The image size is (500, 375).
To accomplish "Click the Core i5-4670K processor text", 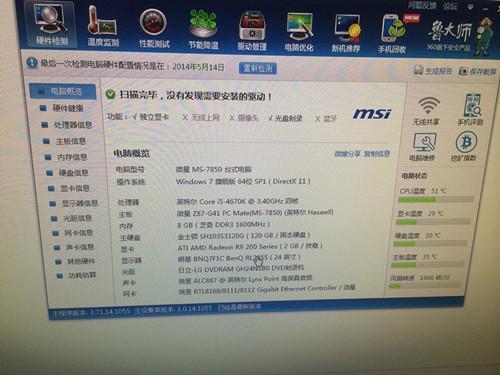I will point(237,201).
